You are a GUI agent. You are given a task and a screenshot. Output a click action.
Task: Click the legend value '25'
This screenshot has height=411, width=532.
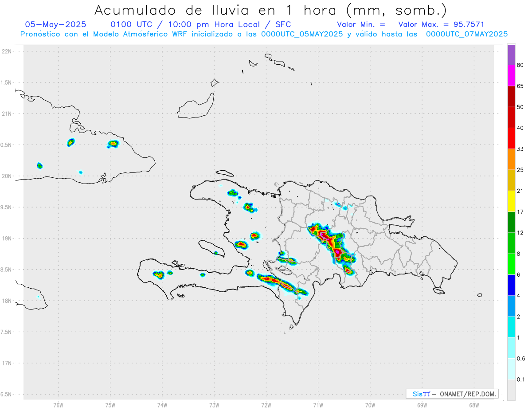(520, 170)
